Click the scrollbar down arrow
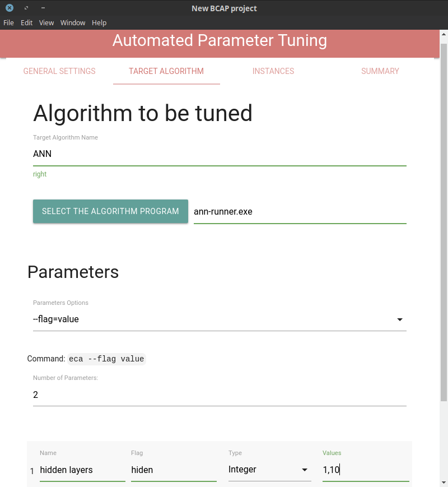The width and height of the screenshot is (448, 487). [444, 483]
